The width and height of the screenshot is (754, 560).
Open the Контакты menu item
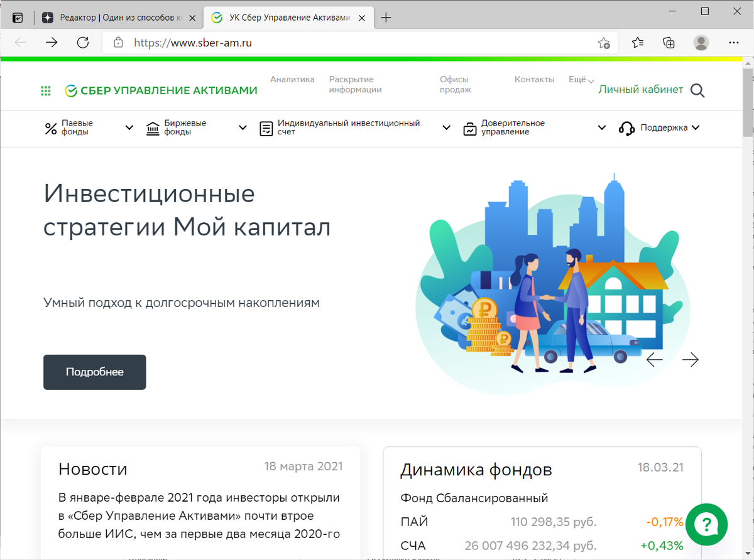534,80
